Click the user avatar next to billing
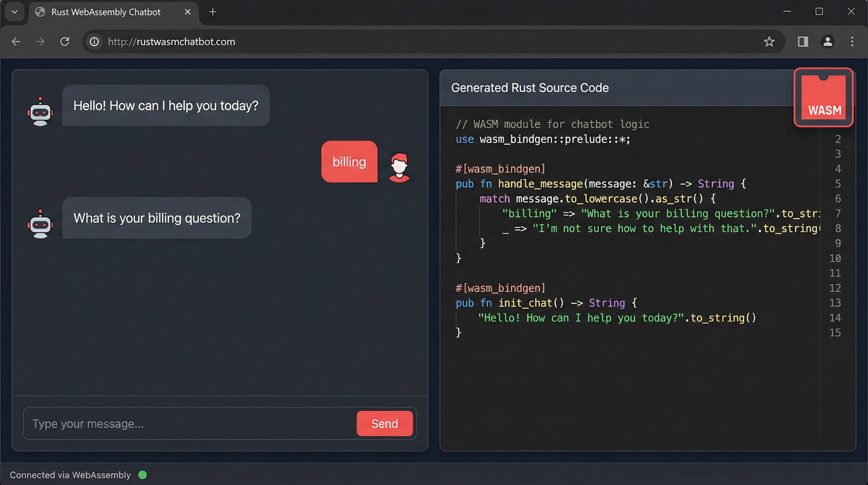This screenshot has width=868, height=485. click(399, 167)
